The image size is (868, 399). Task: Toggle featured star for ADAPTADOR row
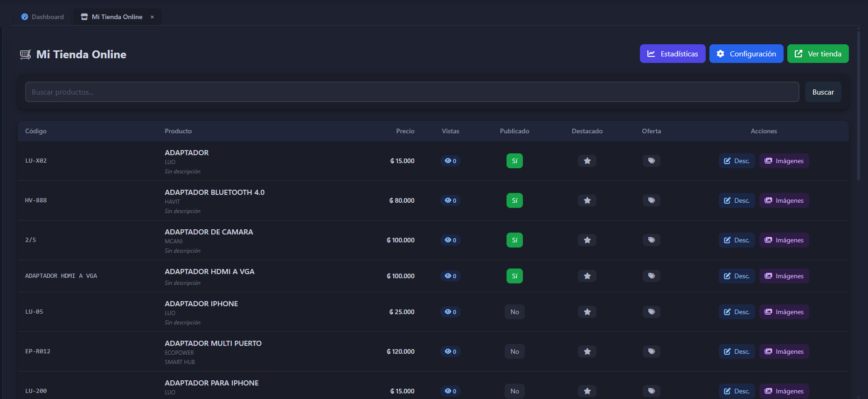(587, 161)
